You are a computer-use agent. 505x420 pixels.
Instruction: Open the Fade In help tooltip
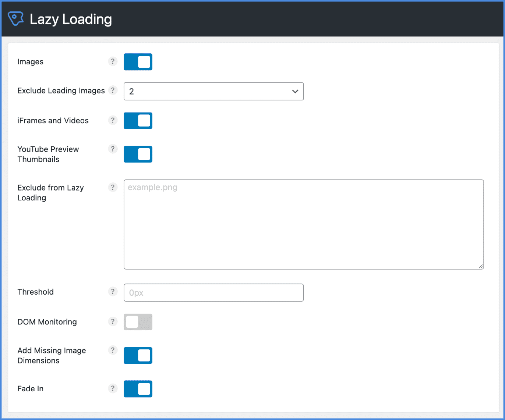(113, 388)
